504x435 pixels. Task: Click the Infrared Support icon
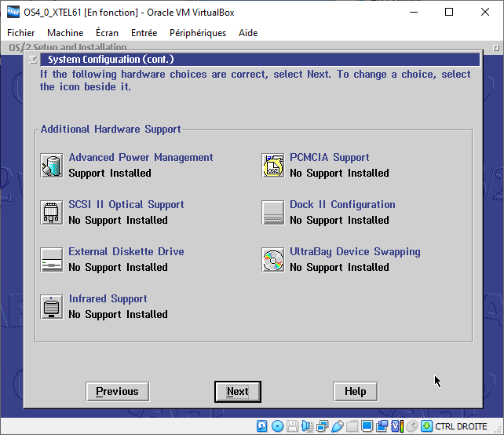[52, 307]
